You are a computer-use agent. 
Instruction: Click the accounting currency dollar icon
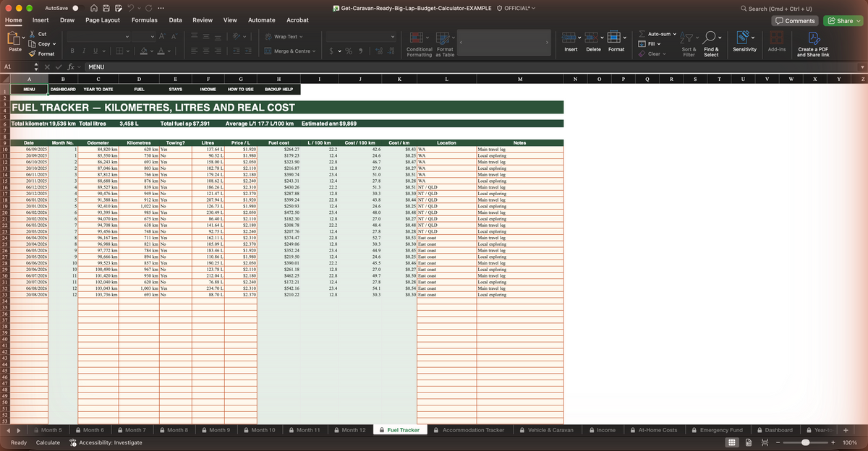[x=331, y=51]
